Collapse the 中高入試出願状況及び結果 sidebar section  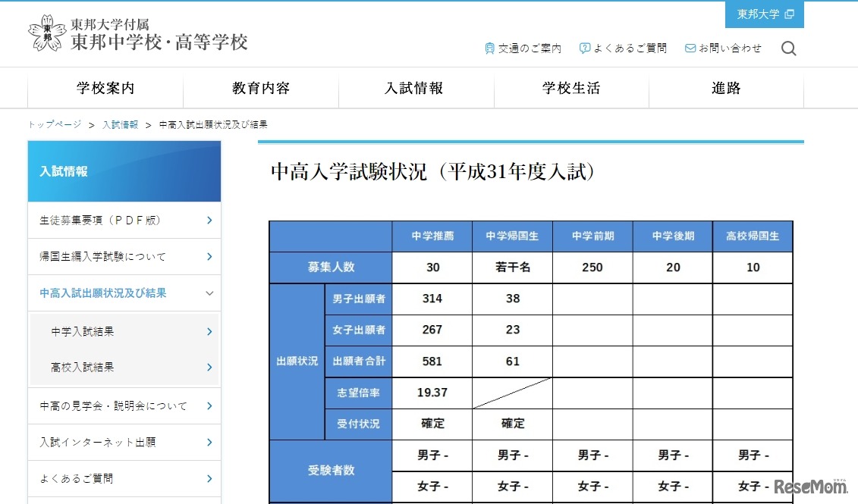[209, 293]
